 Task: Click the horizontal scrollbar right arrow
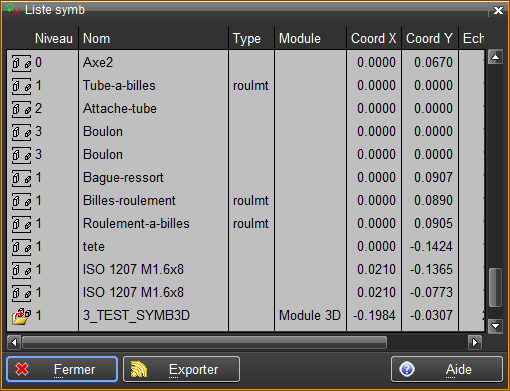(475, 342)
